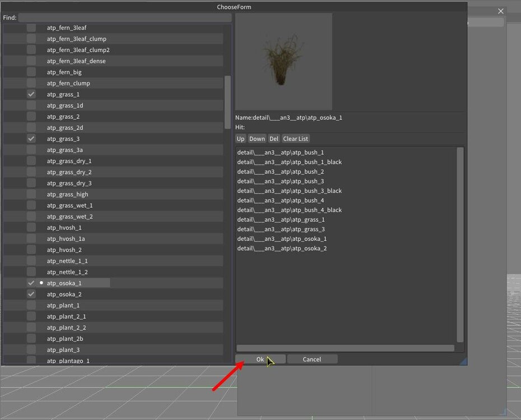Close the outer window with X
The width and height of the screenshot is (521, 420).
[x=501, y=11]
